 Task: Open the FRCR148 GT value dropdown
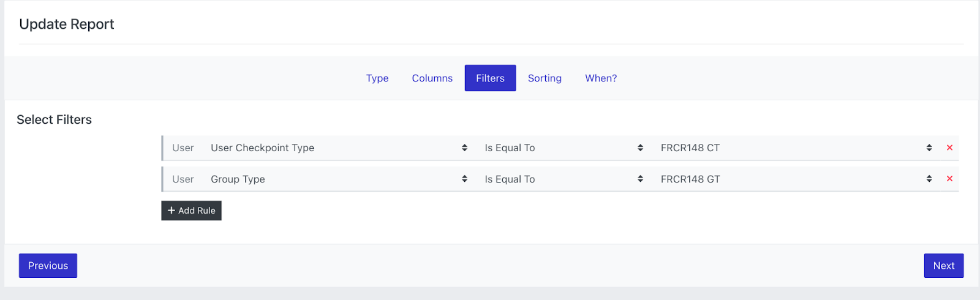click(790, 179)
